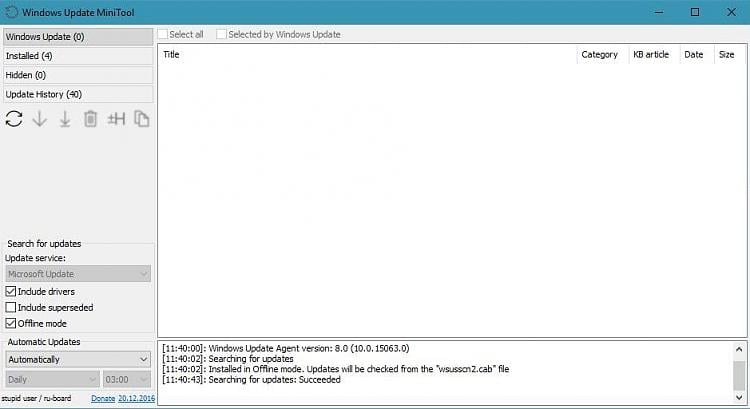750x409 pixels.
Task: Click the download updates arrow icon
Action: point(40,119)
